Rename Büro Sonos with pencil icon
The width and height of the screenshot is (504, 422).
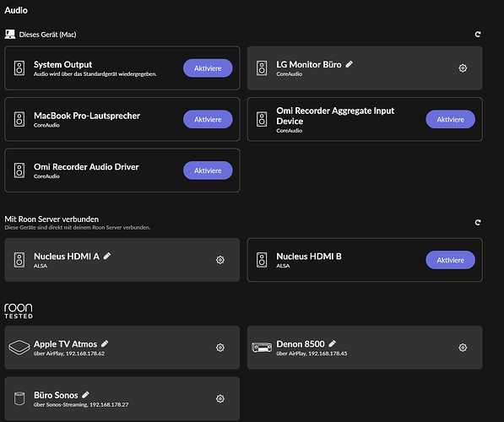coord(85,395)
